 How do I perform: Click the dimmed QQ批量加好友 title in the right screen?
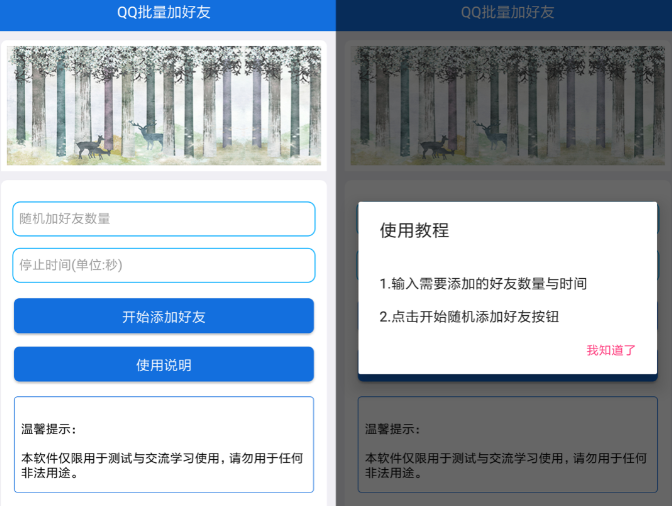tap(507, 12)
